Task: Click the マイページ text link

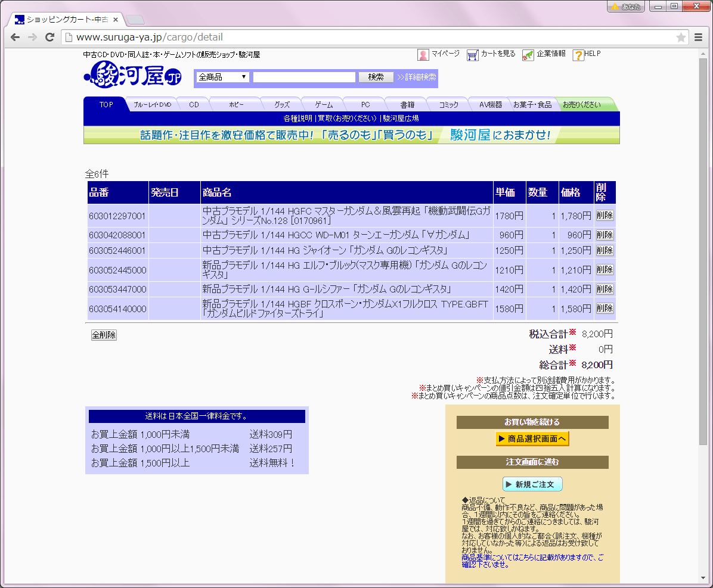Action: click(446, 54)
